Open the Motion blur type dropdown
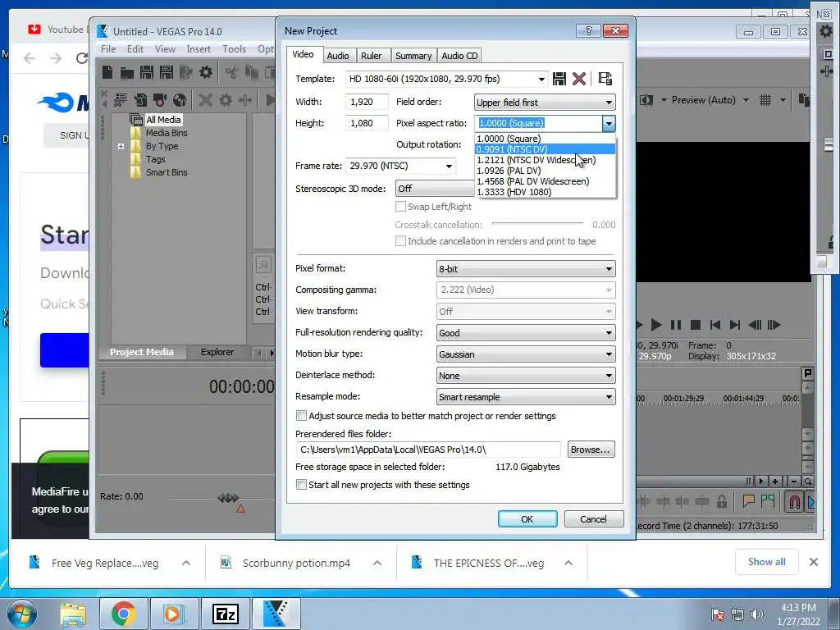The width and height of the screenshot is (840, 630). tap(526, 354)
